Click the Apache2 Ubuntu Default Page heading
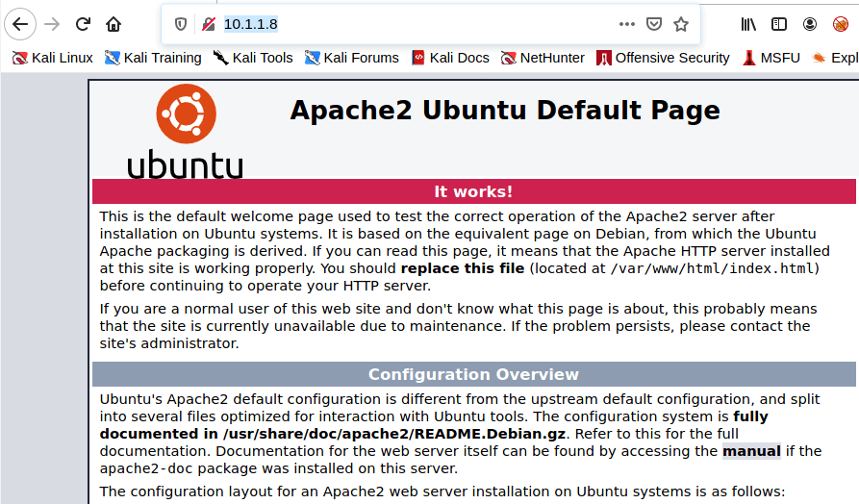This screenshot has height=504, width=859. (x=505, y=110)
